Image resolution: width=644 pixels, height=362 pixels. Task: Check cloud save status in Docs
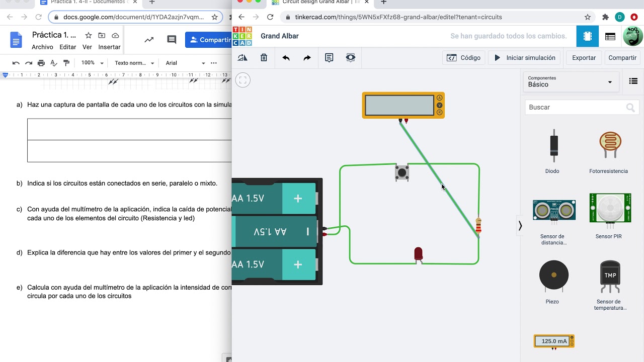(x=115, y=35)
